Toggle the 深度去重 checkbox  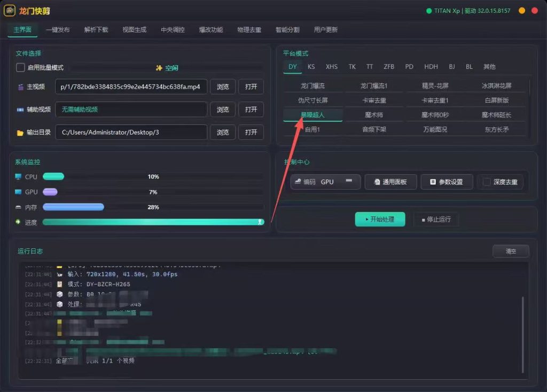[486, 182]
